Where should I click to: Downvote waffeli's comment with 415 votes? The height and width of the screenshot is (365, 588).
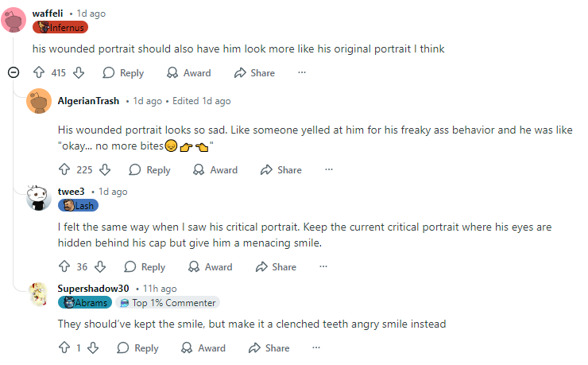(x=78, y=73)
